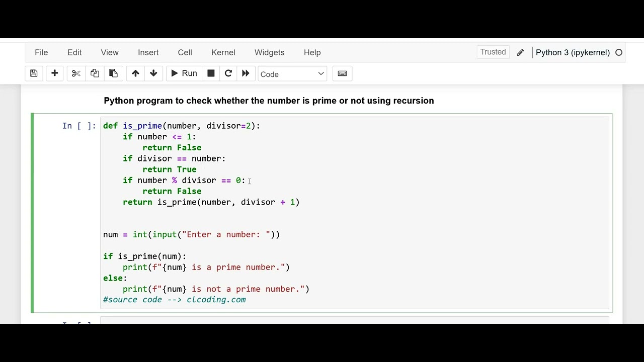Save notebook with the floppy disk icon

(34, 73)
